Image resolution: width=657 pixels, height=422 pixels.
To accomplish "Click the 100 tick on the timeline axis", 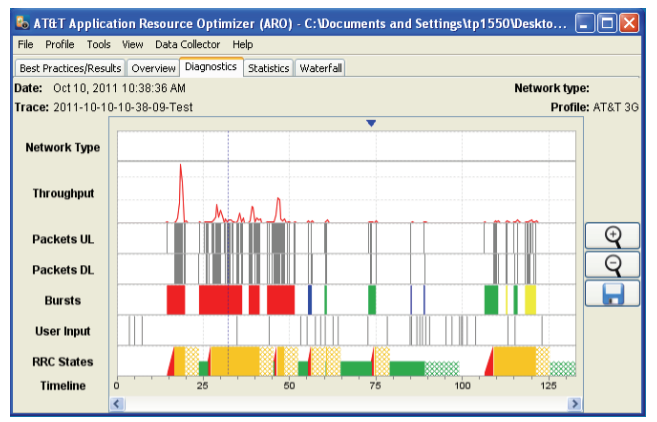I will click(x=462, y=386).
